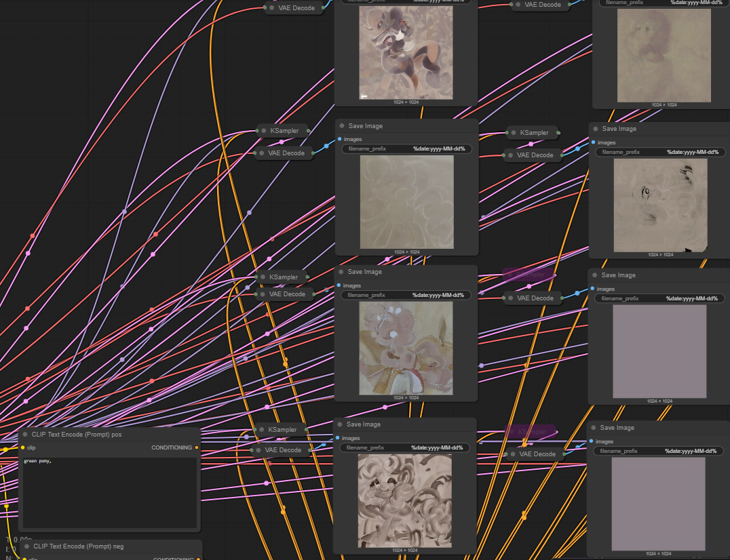The width and height of the screenshot is (730, 560).
Task: Collapse Save Image node with pale flower-outline image
Action: point(342,126)
